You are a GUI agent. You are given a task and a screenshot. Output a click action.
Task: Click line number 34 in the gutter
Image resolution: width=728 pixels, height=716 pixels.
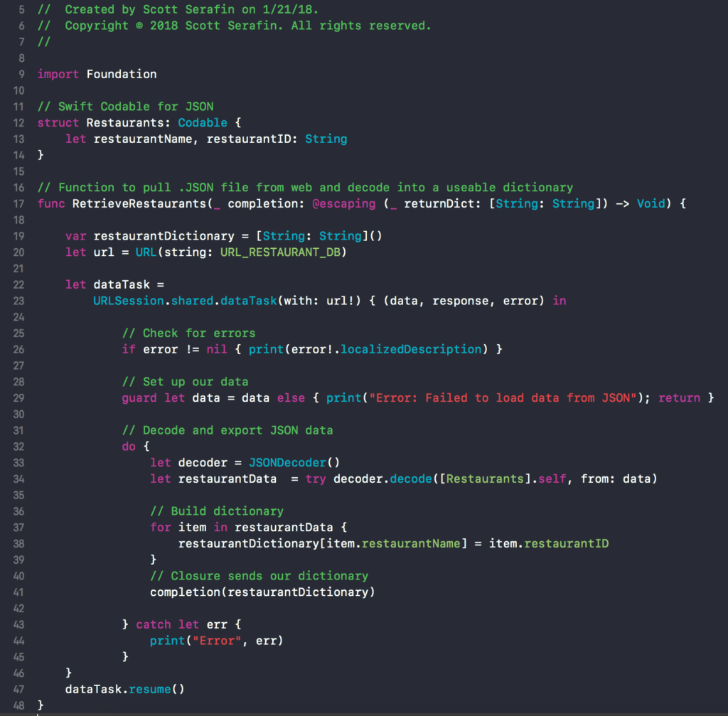click(x=18, y=479)
